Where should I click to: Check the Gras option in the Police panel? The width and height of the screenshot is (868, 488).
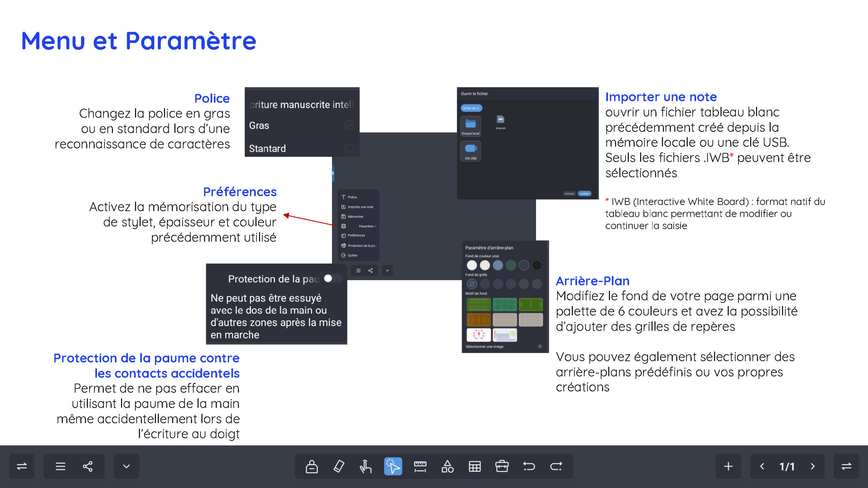point(350,125)
